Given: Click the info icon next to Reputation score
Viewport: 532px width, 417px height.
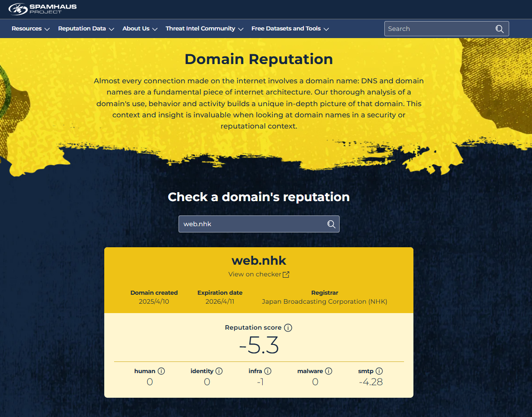Looking at the screenshot, I should click(288, 328).
